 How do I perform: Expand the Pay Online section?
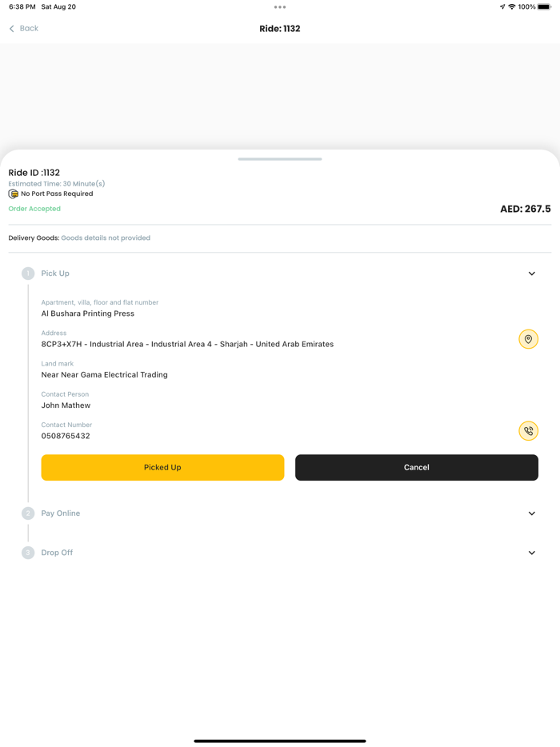[x=531, y=513]
